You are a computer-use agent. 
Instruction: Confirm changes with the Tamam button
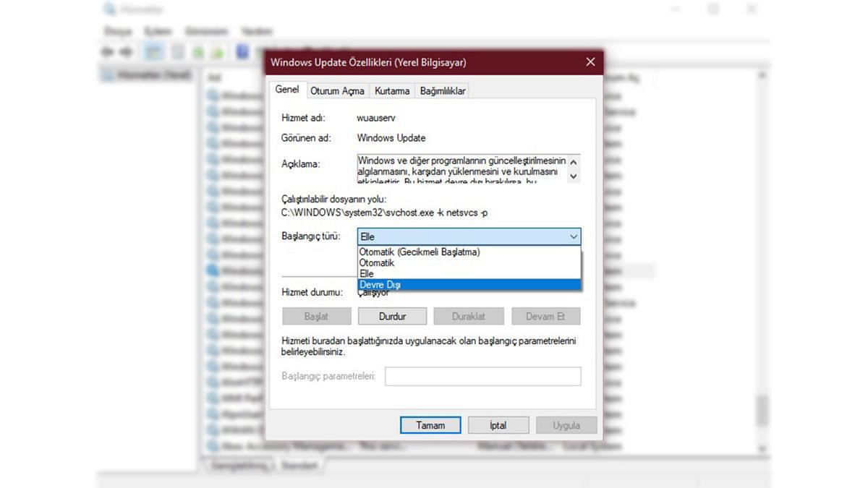(430, 425)
